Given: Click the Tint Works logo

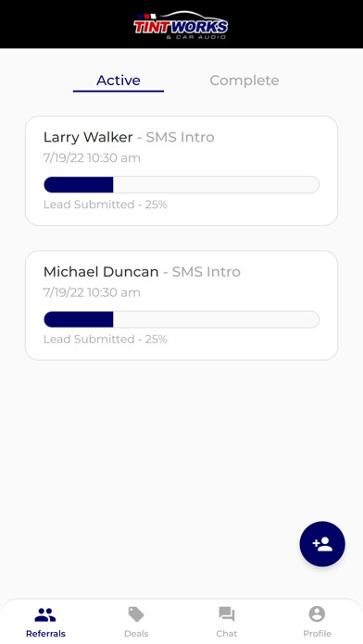Looking at the screenshot, I should pos(181,25).
